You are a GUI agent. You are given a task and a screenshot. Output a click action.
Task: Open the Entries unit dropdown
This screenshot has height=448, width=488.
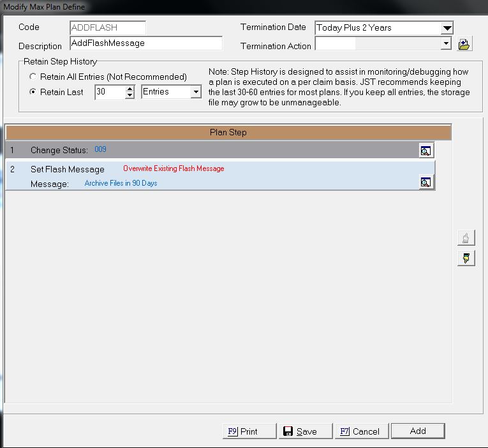tap(196, 92)
